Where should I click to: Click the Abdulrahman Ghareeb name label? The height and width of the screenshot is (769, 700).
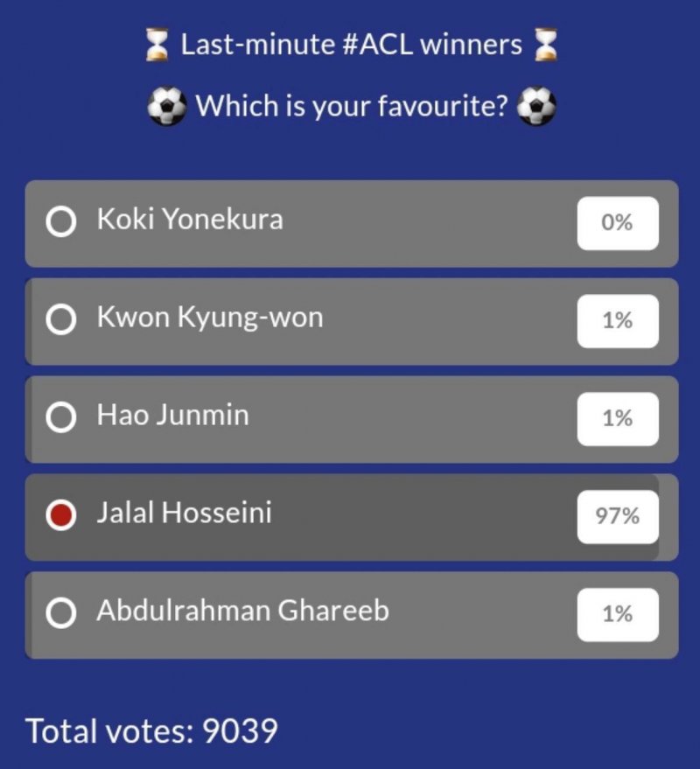242,611
